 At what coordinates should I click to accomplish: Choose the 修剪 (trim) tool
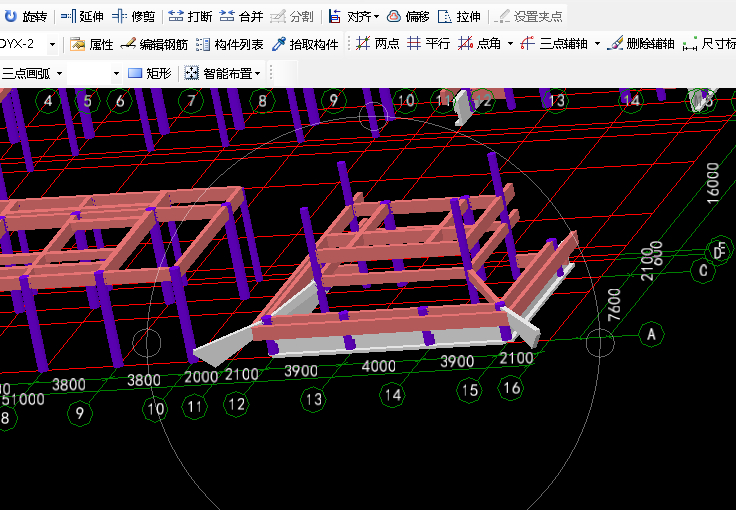pyautogui.click(x=134, y=17)
